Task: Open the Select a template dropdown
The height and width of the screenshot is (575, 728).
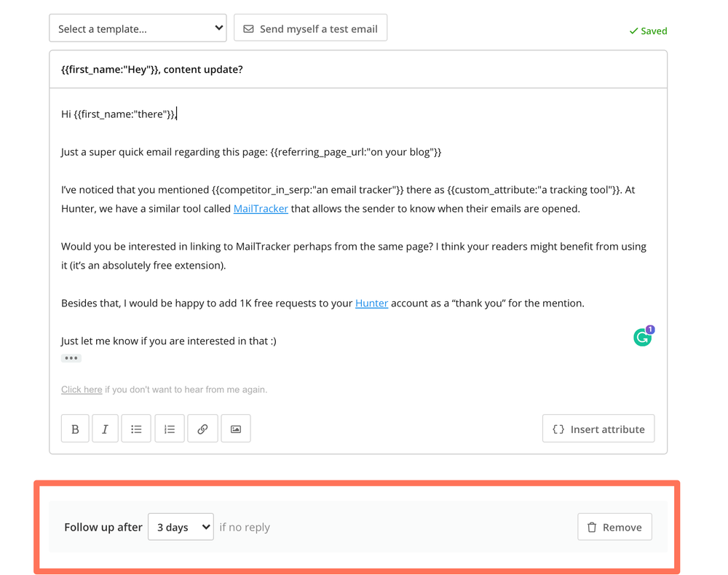Action: (138, 27)
